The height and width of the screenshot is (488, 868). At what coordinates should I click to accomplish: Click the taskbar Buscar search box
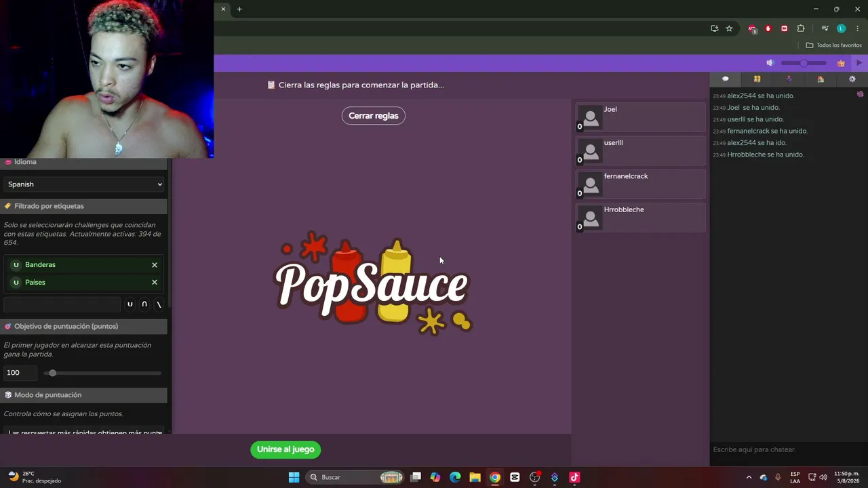point(355,477)
